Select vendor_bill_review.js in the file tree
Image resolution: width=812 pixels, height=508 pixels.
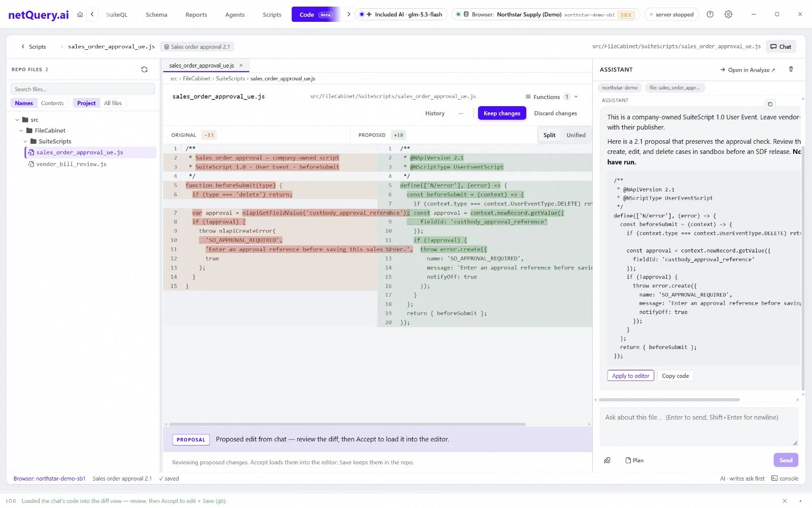[71, 164]
